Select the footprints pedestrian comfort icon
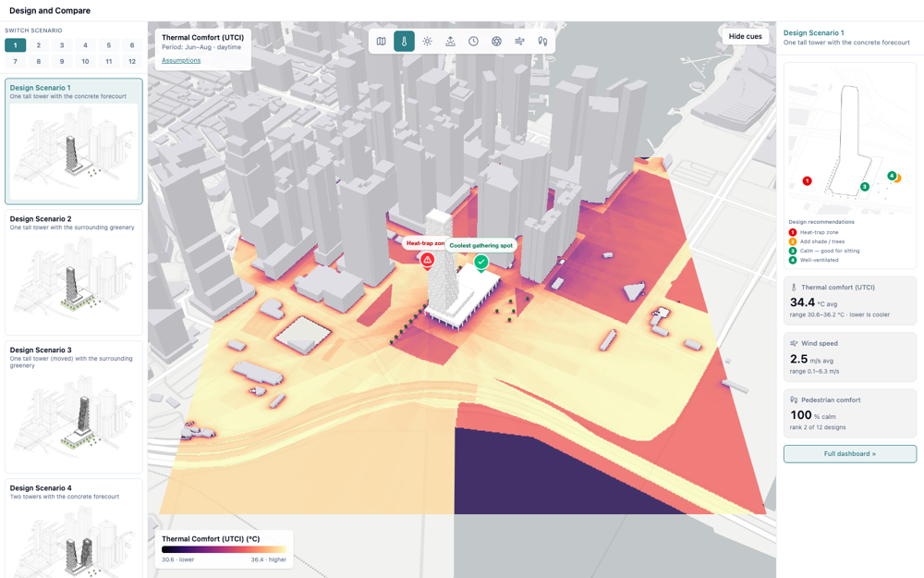924x578 pixels. pyautogui.click(x=542, y=42)
